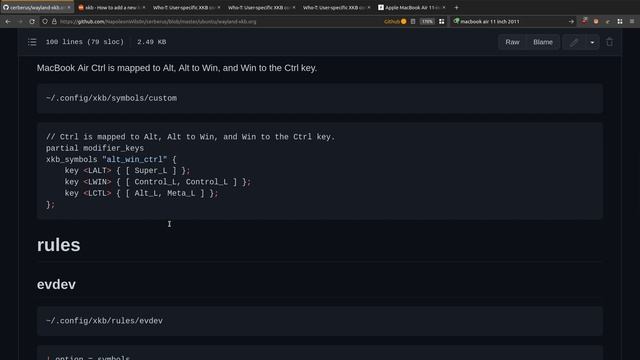The height and width of the screenshot is (360, 640).
Task: Open the tracking protection shield icon
Action: click(x=45, y=21)
